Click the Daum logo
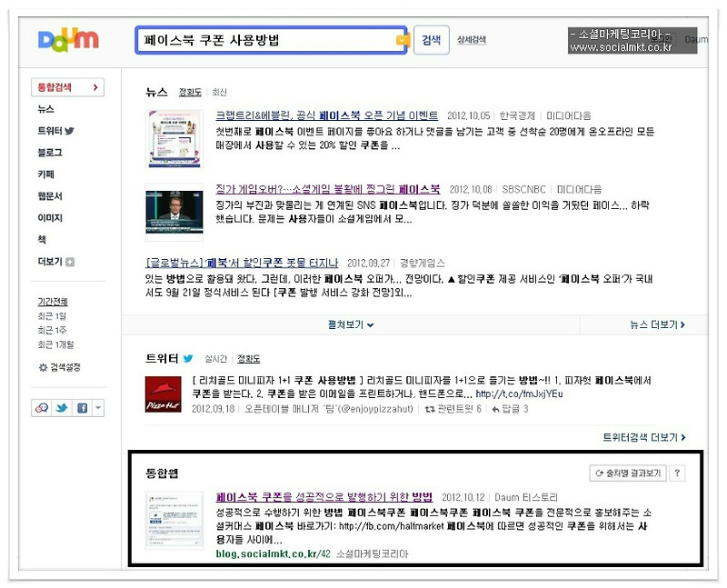 coord(68,39)
